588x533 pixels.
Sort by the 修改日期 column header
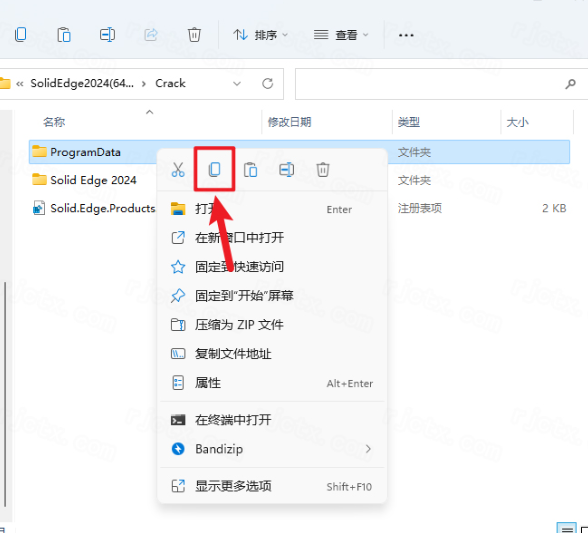289,122
